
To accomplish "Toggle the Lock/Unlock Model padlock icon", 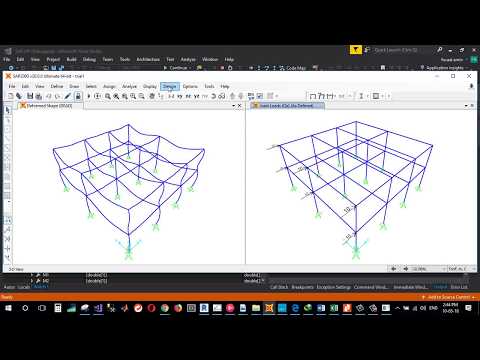I will click(78, 96).
